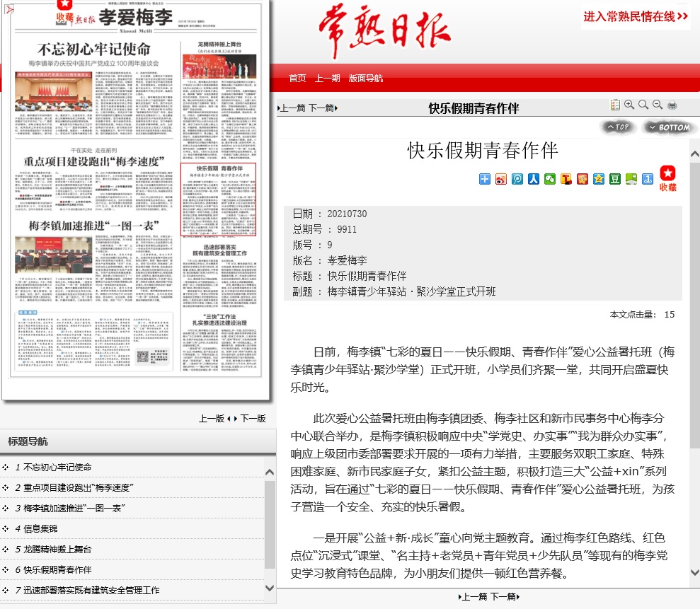Image resolution: width=700 pixels, height=609 pixels.
Task: Click the 迅速部署落实 article on page image
Action: (x=219, y=275)
